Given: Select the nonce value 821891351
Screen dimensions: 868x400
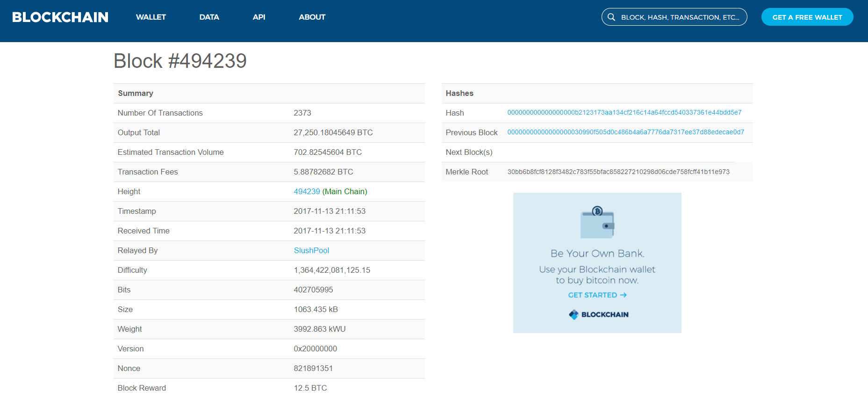Looking at the screenshot, I should (x=313, y=368).
